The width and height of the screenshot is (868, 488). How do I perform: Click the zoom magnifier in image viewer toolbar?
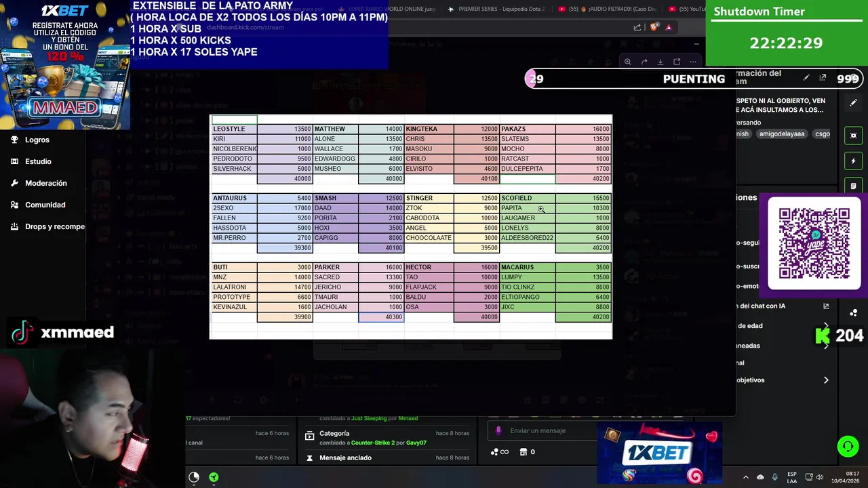628,62
